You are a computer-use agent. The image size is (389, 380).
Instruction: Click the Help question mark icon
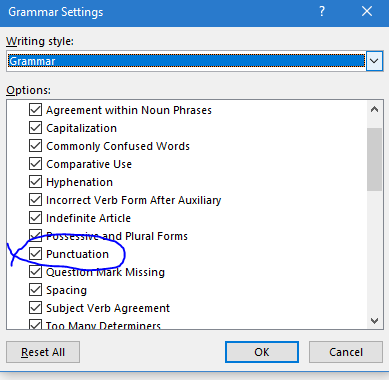pos(322,12)
